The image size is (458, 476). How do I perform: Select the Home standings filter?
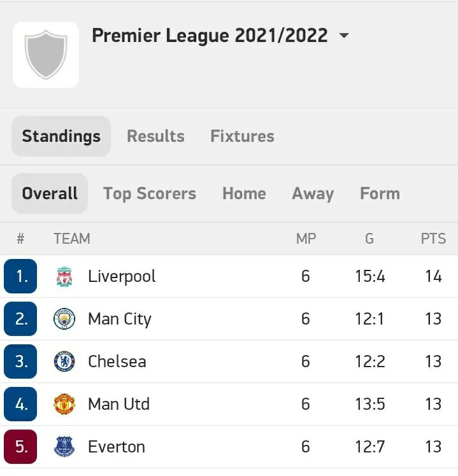coord(244,193)
